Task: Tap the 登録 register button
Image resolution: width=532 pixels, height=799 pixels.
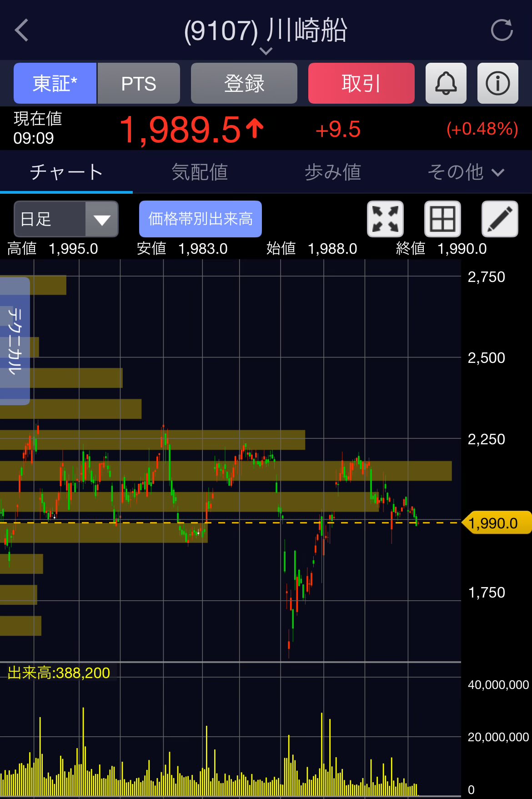Action: tap(244, 83)
